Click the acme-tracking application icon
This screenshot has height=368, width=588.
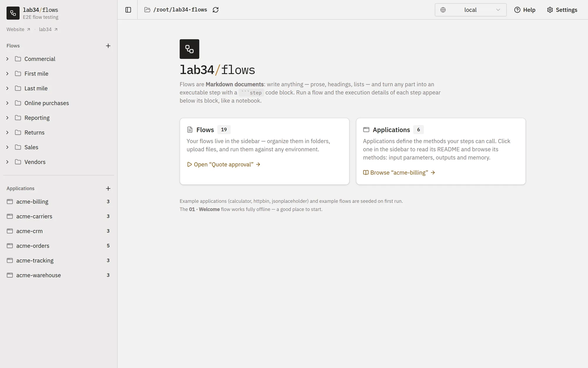[10, 261]
